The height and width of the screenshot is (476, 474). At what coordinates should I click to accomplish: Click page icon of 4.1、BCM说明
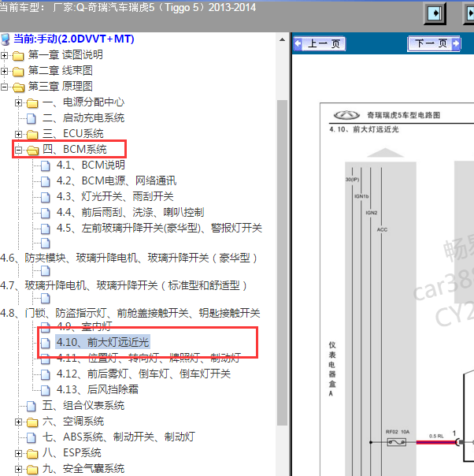point(46,165)
